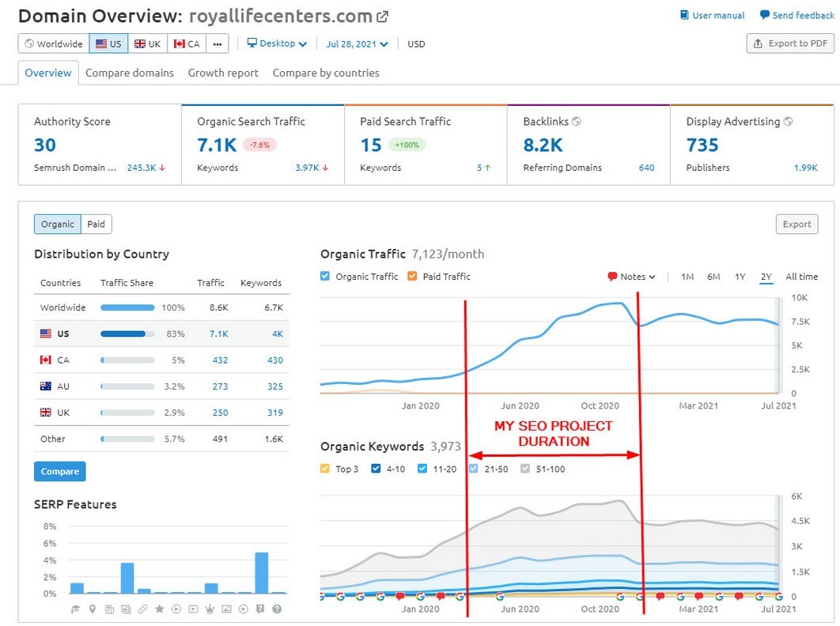Screen dimensions: 840x626
Task: Click the image pack SERP feature icon
Action: [x=126, y=609]
